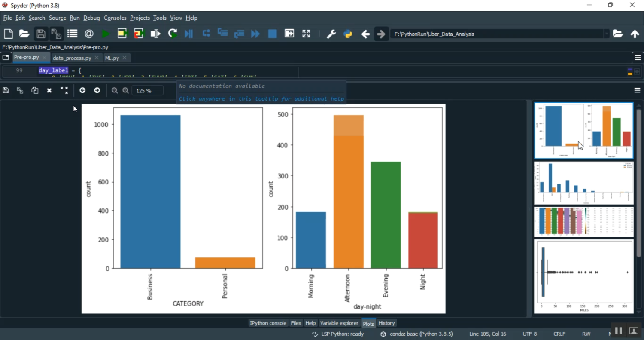Close the data_process.py tab
Image resolution: width=644 pixels, height=340 pixels.
[97, 58]
